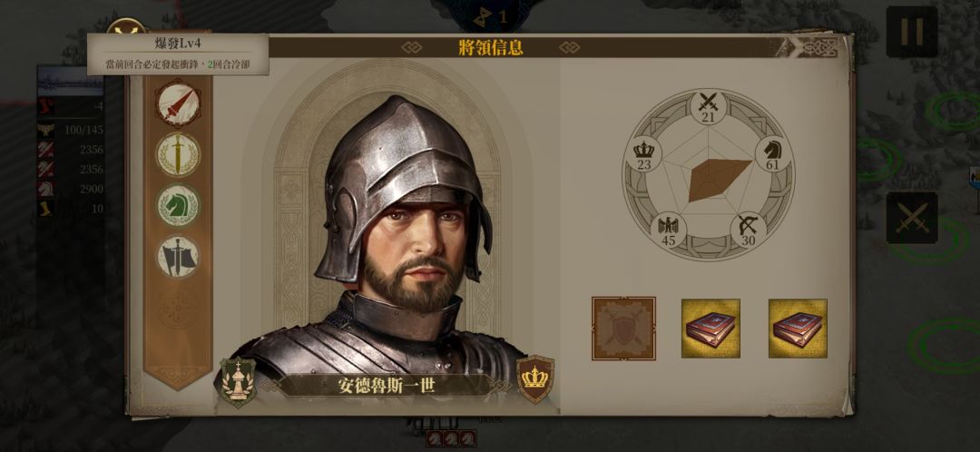Click the general name 安德魯斯一世 banner
This screenshot has height=452, width=980.
pos(387,386)
